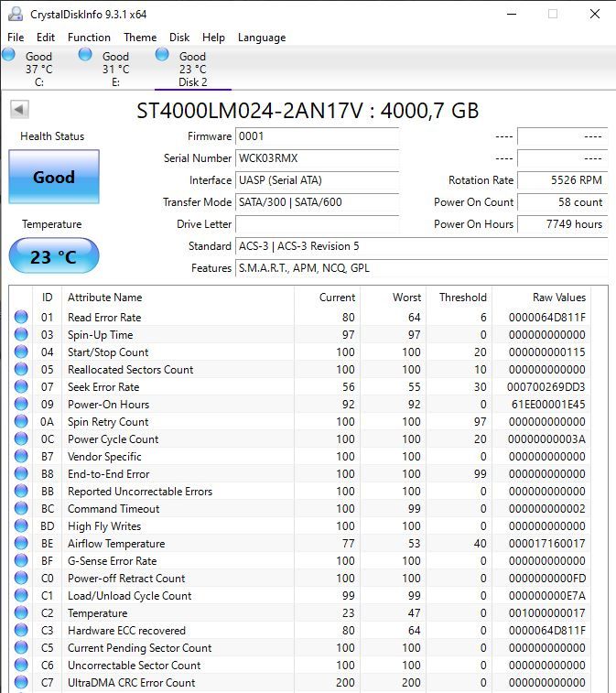Click the Serial Number field WCK03RMX
The height and width of the screenshot is (693, 616).
(318, 158)
